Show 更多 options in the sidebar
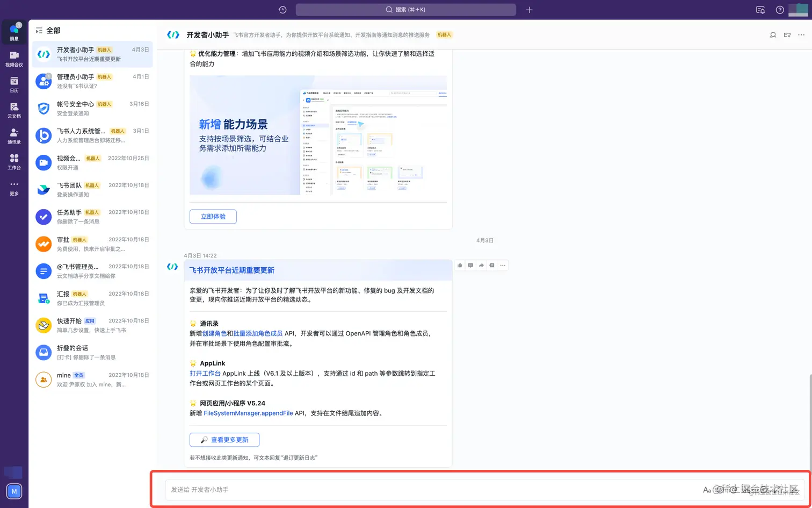Image resolution: width=812 pixels, height=508 pixels. point(14,188)
